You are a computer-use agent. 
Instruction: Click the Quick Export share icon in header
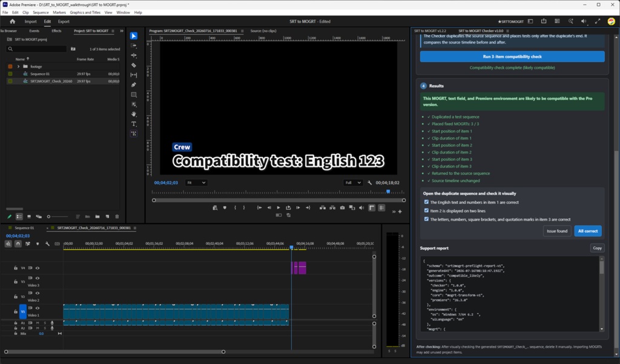544,21
